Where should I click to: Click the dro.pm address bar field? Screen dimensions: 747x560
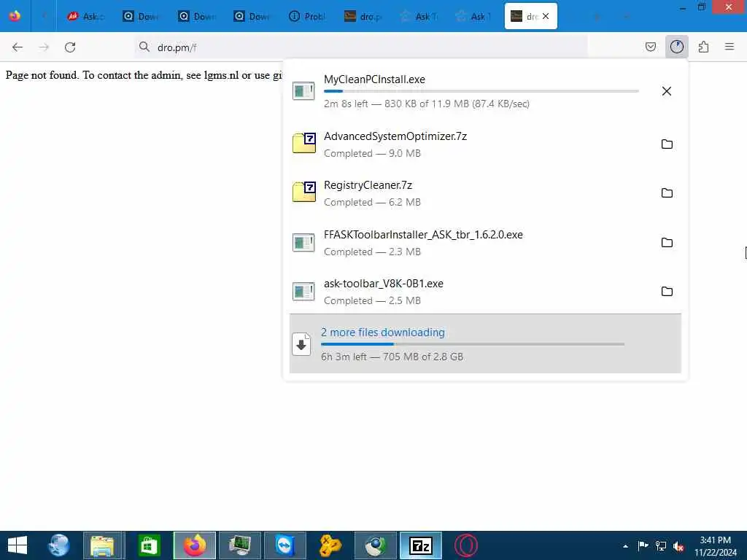[x=360, y=47]
